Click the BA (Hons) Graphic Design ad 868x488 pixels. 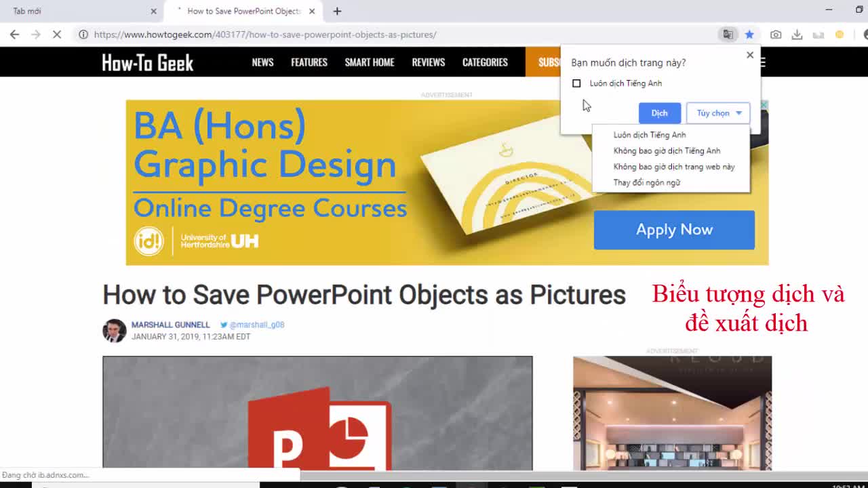click(x=447, y=182)
